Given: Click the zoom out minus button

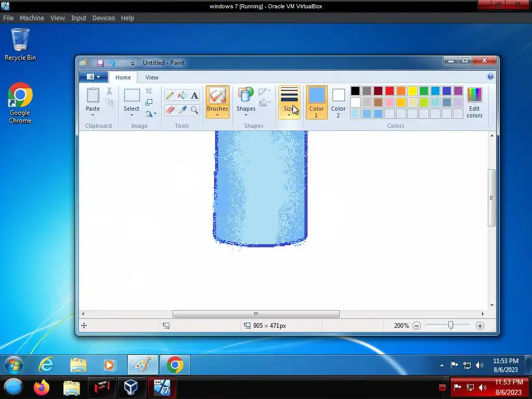Looking at the screenshot, I should click(417, 326).
